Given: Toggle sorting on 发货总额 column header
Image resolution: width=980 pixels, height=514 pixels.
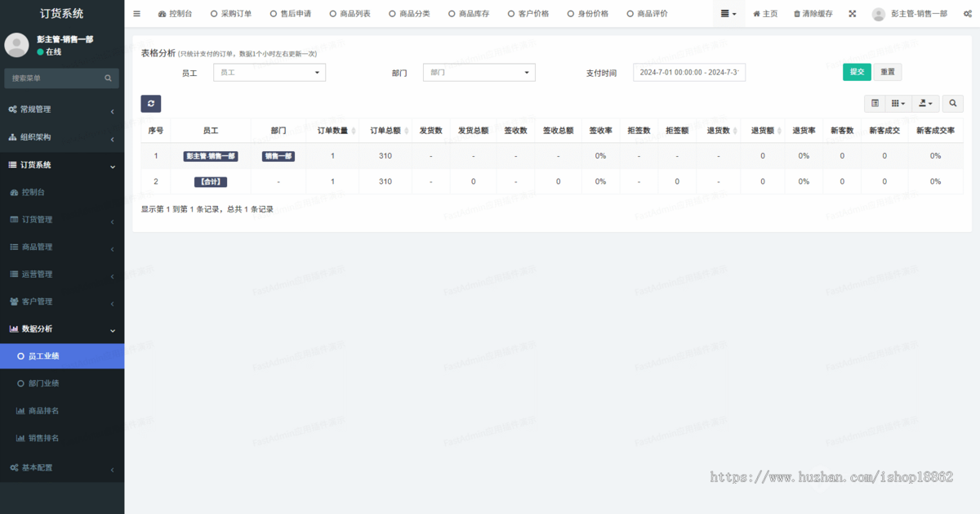Looking at the screenshot, I should tap(473, 130).
